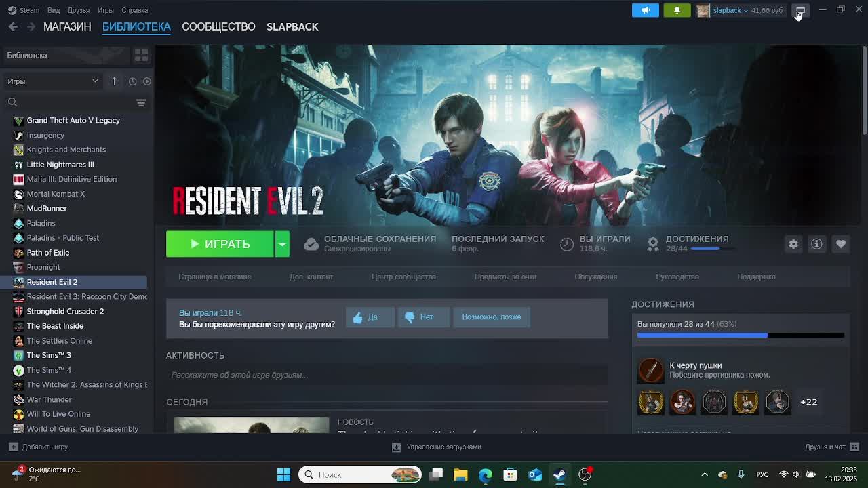
Task: Click the activity text field Расскажите об этой игре
Action: tap(387, 375)
